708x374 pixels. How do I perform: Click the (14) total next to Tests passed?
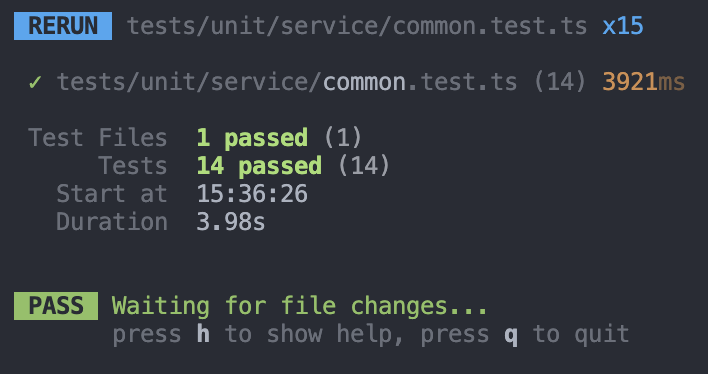[x=364, y=166]
